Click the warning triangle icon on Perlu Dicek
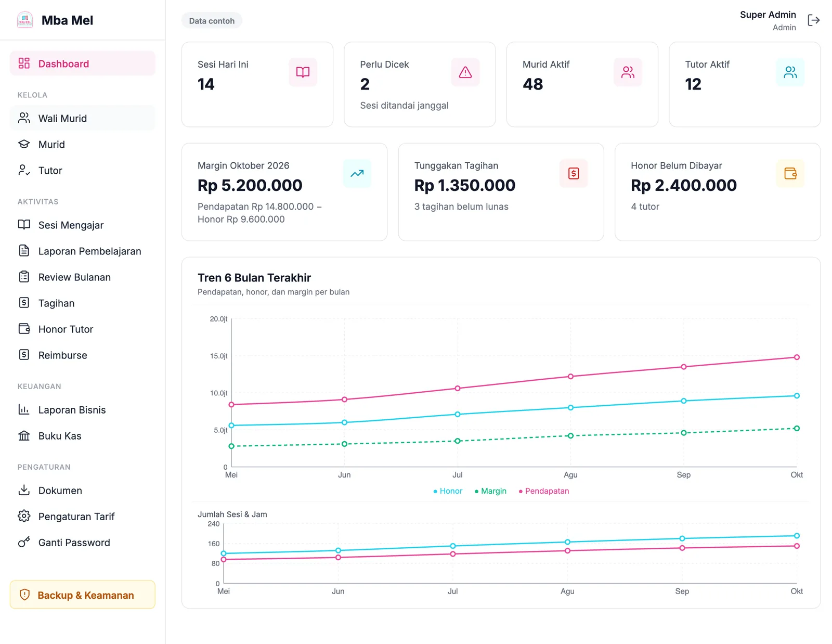The width and height of the screenshot is (832, 644). (x=465, y=72)
